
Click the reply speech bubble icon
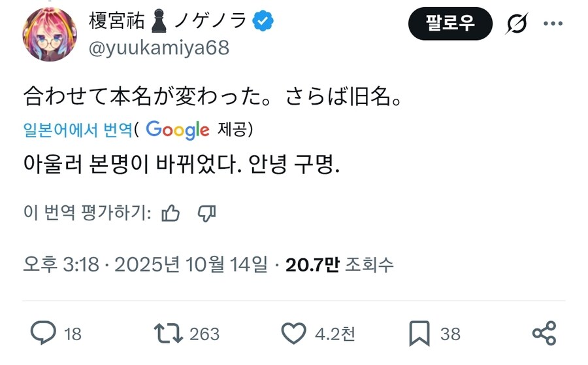pos(44,334)
